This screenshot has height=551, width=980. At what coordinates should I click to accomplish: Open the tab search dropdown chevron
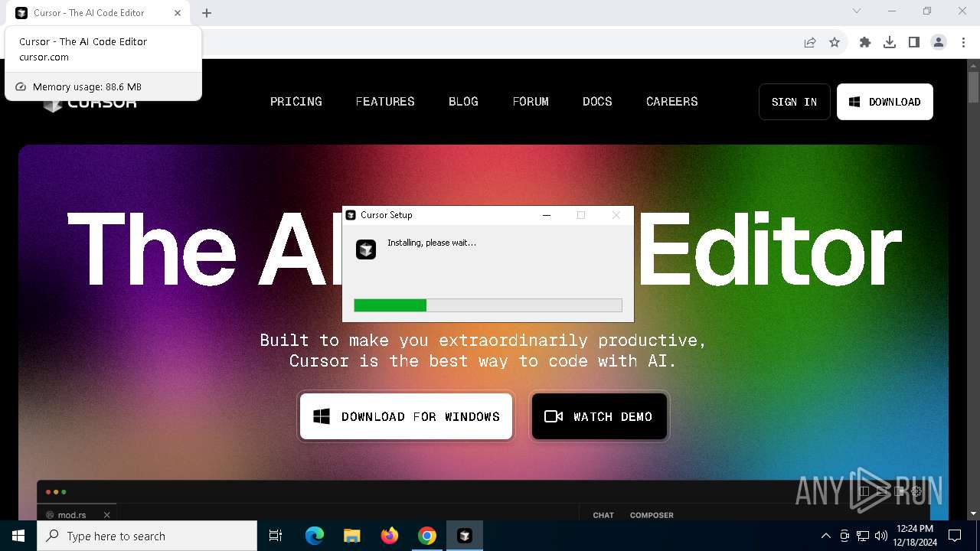pos(857,11)
